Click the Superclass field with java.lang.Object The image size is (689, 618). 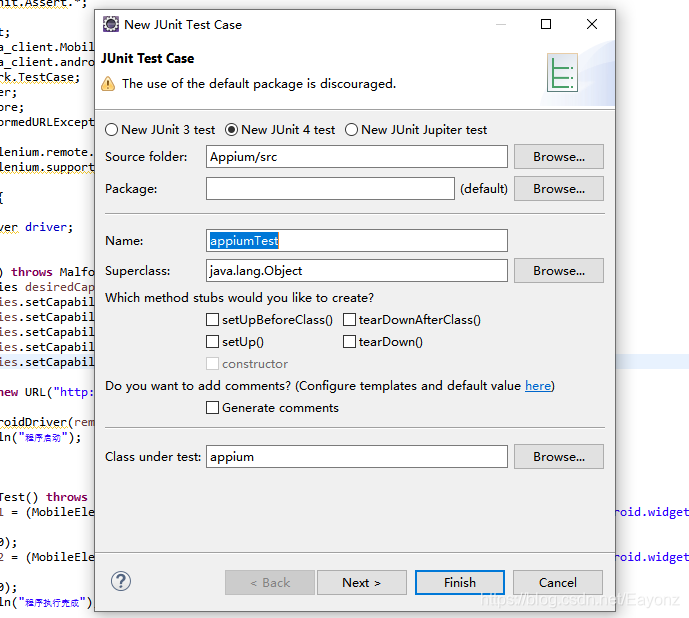357,270
